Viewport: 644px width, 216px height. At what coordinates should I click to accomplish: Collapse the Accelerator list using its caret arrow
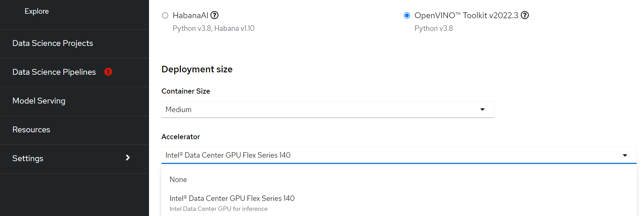[x=625, y=155]
